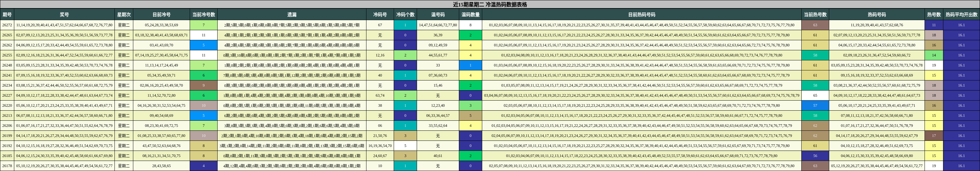980x171 pixels.
Task: Select current hot count 57 in row 26220
Action: (x=815, y=106)
